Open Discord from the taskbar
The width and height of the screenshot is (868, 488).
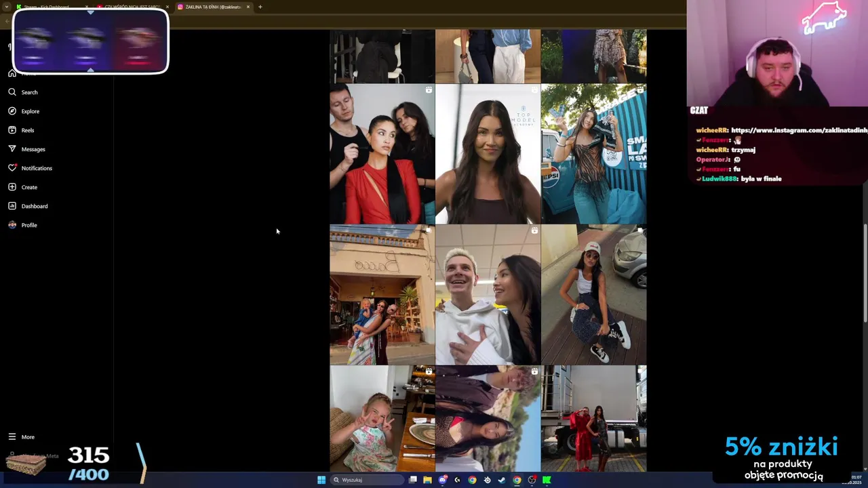tap(443, 480)
